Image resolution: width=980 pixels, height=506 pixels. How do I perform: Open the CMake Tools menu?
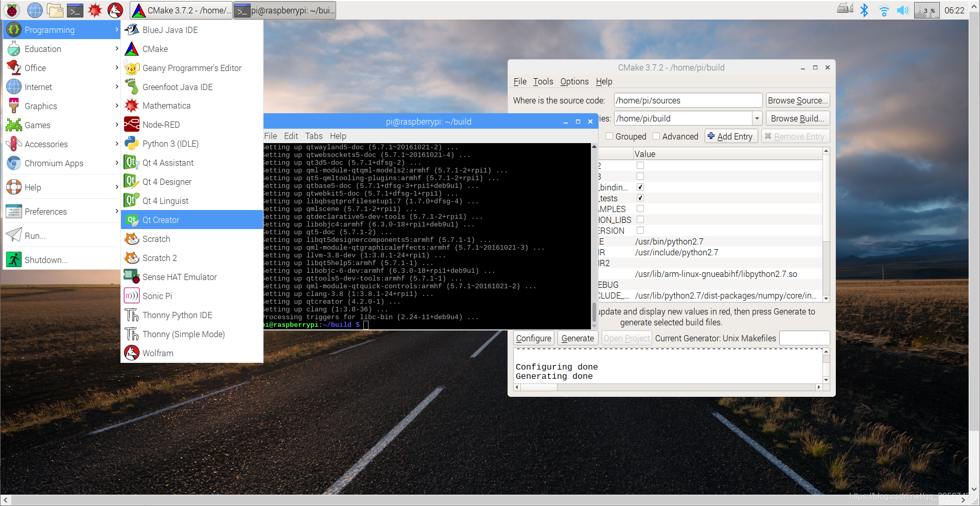pyautogui.click(x=543, y=81)
